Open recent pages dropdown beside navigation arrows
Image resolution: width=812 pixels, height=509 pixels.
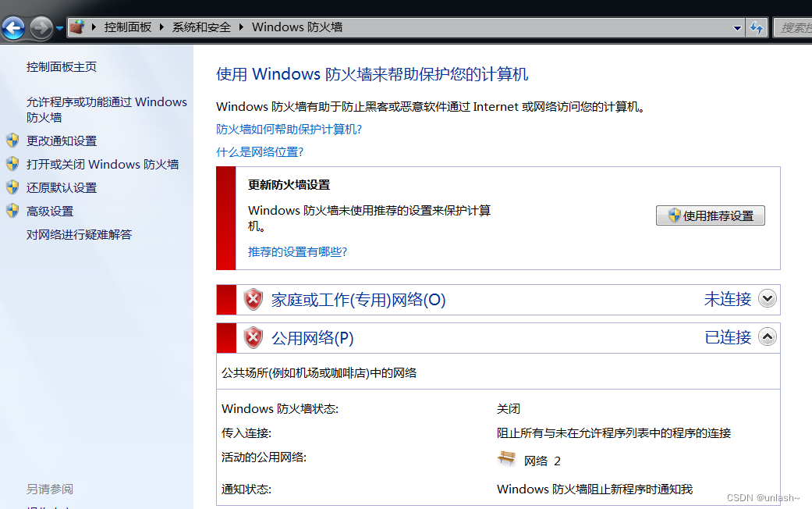[59, 28]
